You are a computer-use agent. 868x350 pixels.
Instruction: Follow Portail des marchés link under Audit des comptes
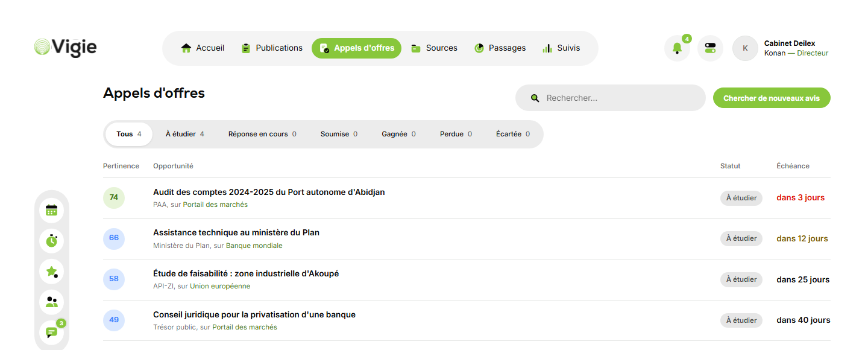coord(215,205)
